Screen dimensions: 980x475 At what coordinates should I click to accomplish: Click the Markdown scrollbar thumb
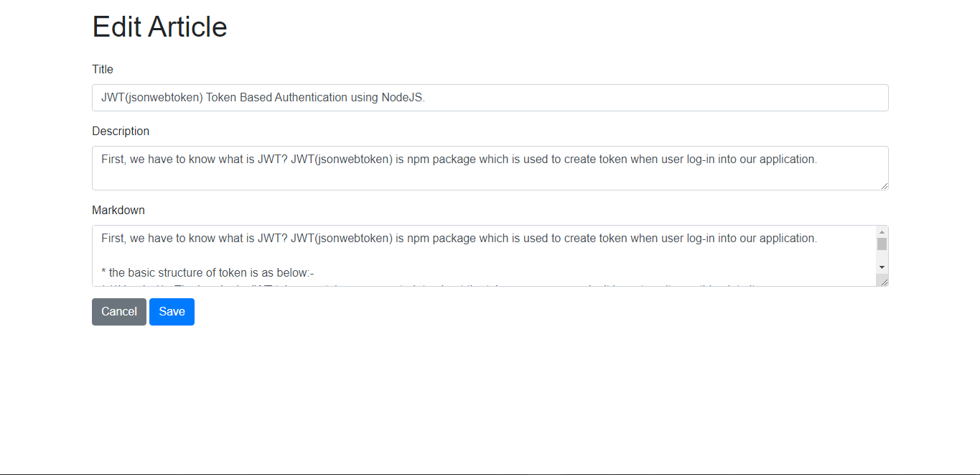coord(882,244)
